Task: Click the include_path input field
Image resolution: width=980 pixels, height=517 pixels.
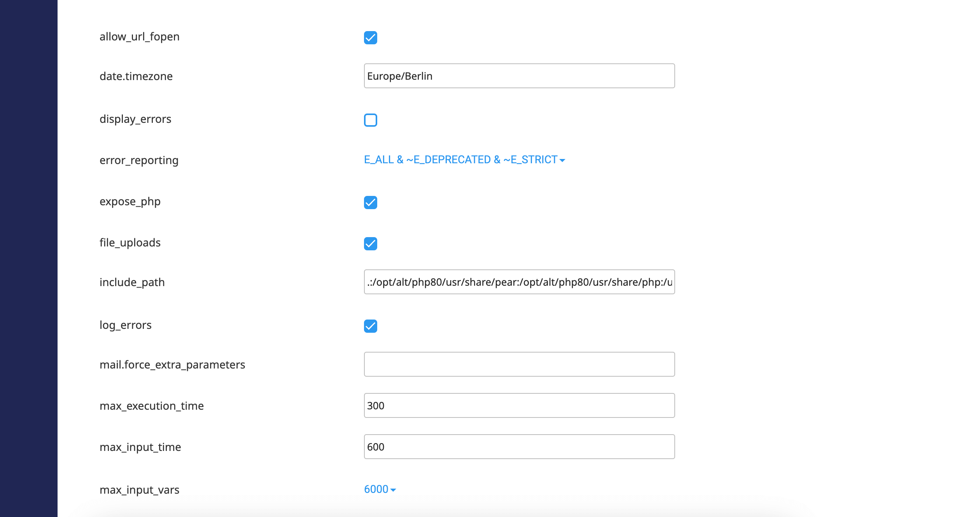Action: click(519, 282)
